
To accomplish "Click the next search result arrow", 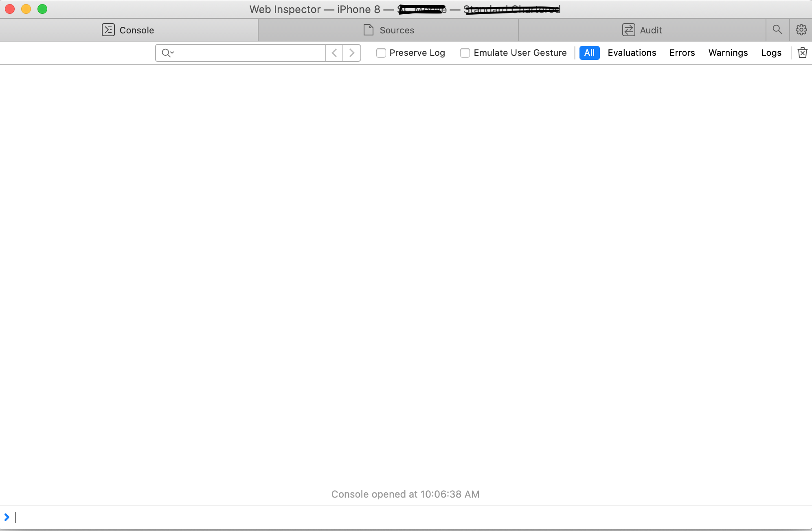I will click(x=352, y=53).
